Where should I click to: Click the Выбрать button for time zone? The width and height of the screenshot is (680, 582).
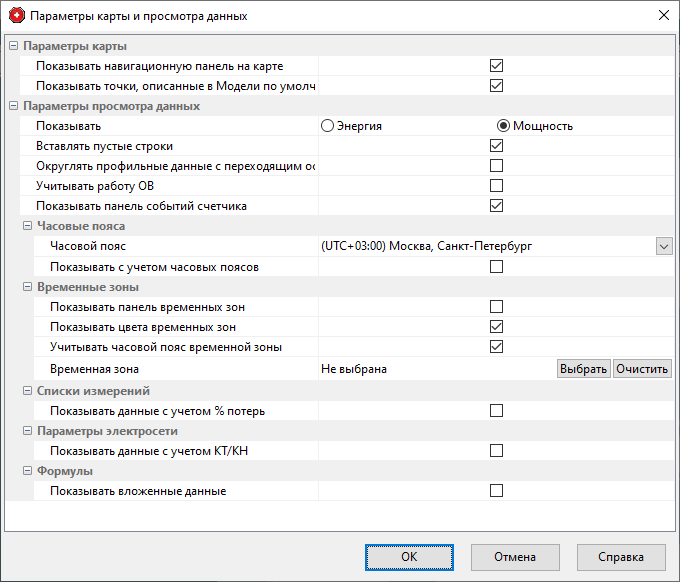(x=584, y=369)
